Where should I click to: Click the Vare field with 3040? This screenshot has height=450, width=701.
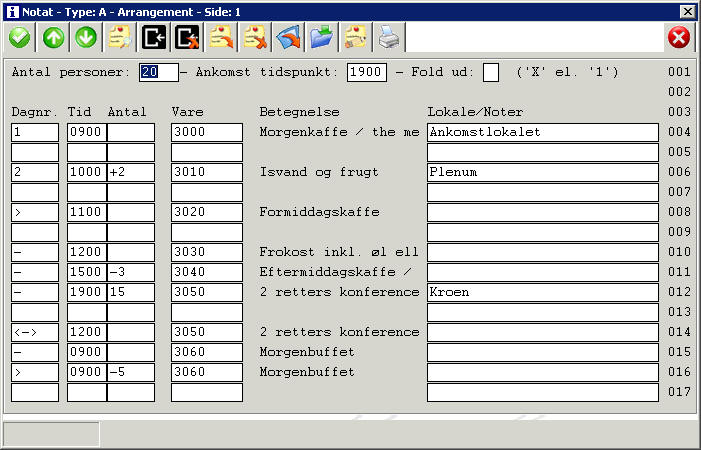[207, 272]
